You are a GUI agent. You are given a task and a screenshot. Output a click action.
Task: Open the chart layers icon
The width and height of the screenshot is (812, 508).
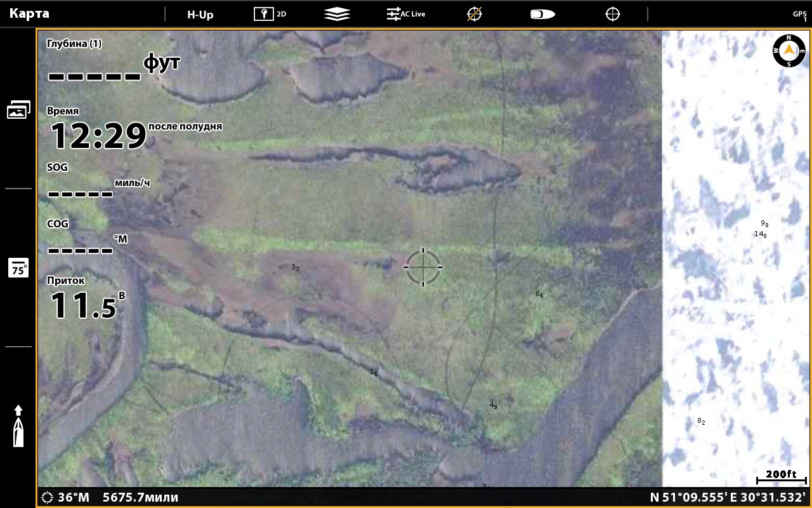337,14
